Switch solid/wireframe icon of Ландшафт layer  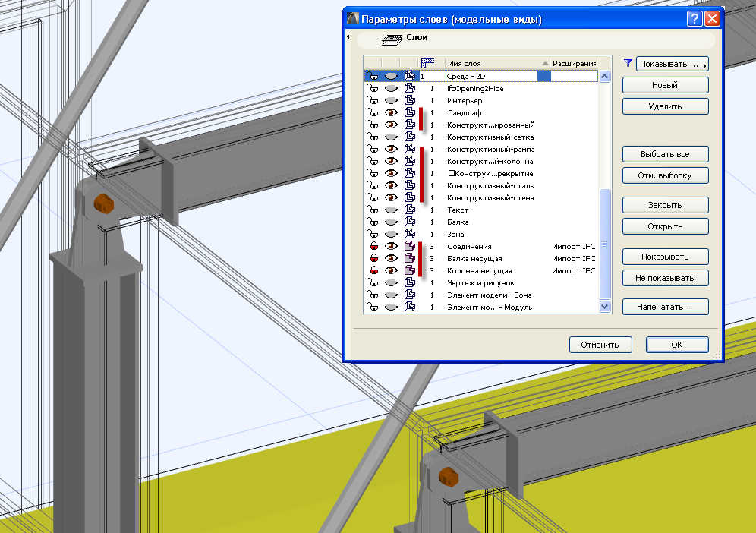410,112
